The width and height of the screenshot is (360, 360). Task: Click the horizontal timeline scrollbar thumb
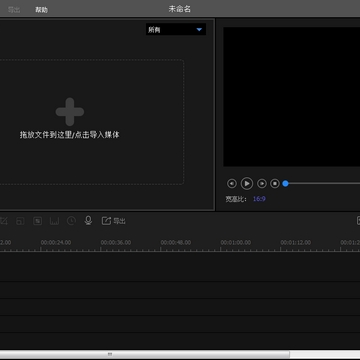click(145, 354)
